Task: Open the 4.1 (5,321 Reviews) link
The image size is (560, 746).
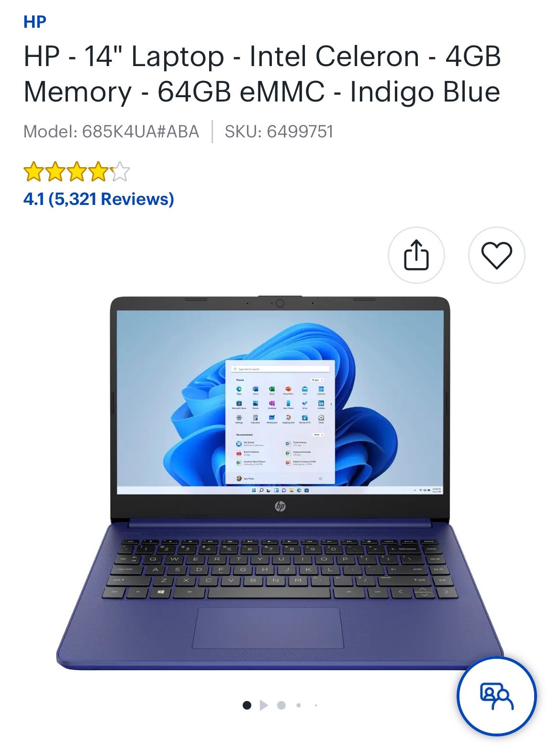Action: pyautogui.click(x=99, y=199)
